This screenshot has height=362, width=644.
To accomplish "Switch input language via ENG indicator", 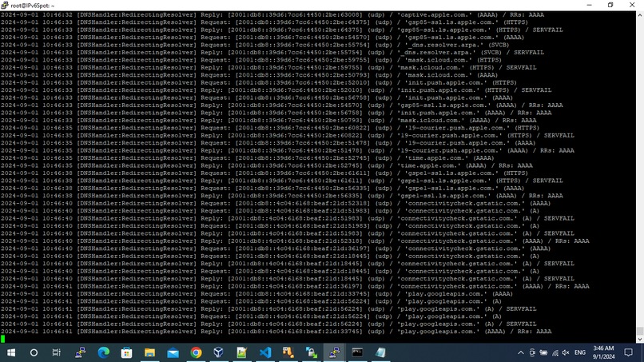I will pyautogui.click(x=580, y=352).
